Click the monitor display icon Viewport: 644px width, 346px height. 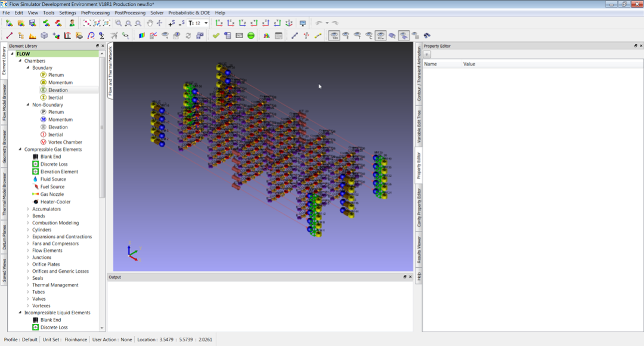[x=303, y=23]
